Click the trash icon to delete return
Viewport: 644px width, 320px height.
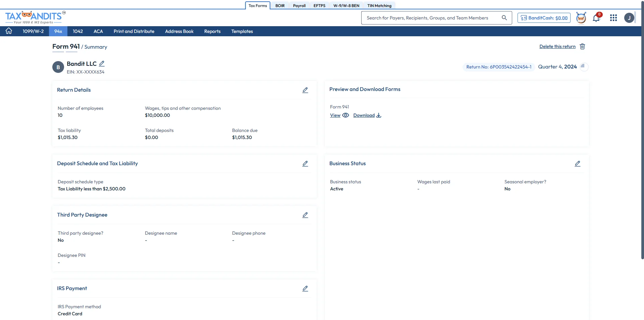pyautogui.click(x=582, y=46)
